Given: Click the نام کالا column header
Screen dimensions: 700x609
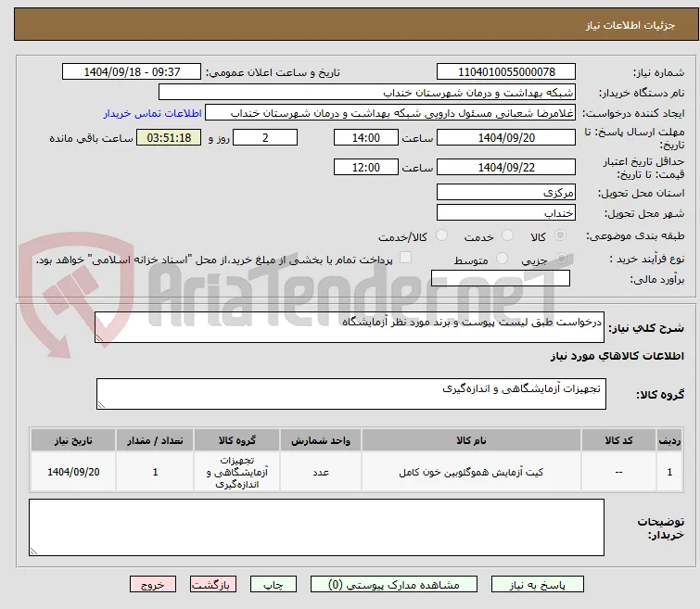Looking at the screenshot, I should (471, 440).
